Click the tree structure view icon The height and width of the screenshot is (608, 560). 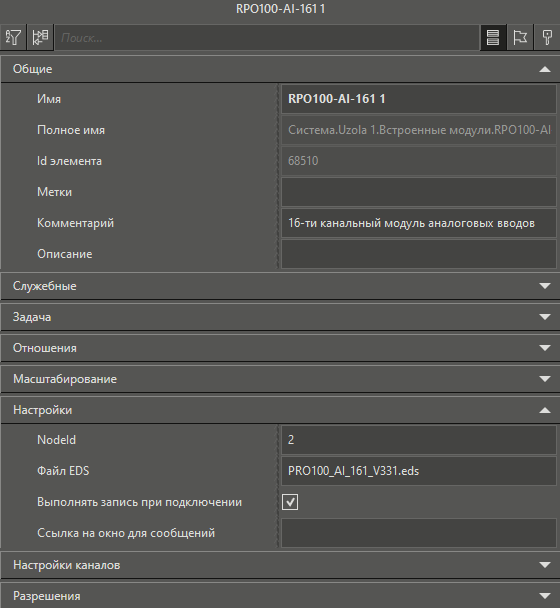(40, 38)
